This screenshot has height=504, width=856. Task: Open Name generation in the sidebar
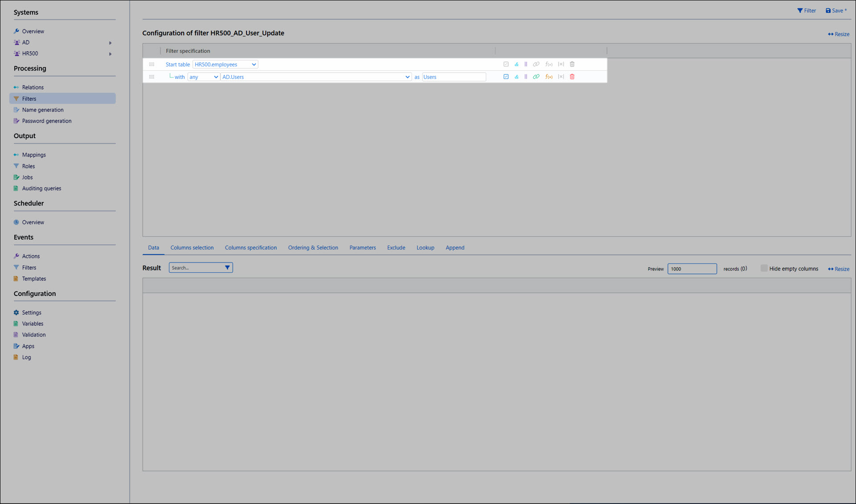pyautogui.click(x=43, y=110)
